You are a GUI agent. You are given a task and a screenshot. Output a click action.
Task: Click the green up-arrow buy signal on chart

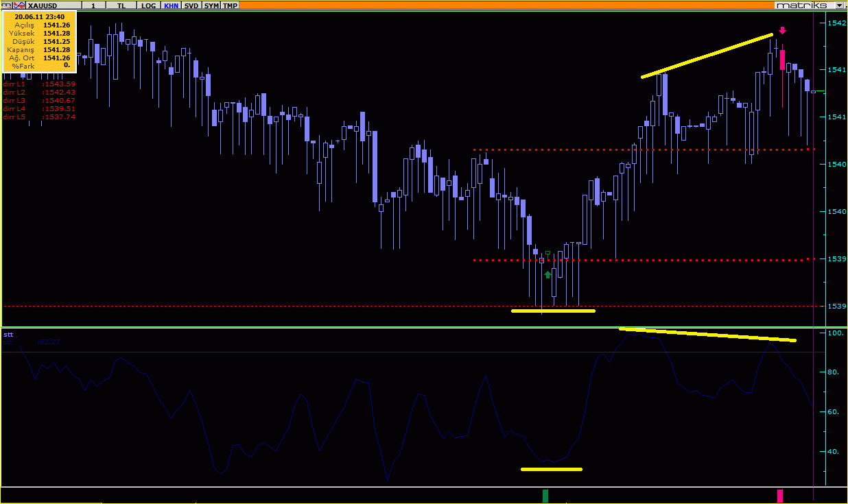point(547,274)
